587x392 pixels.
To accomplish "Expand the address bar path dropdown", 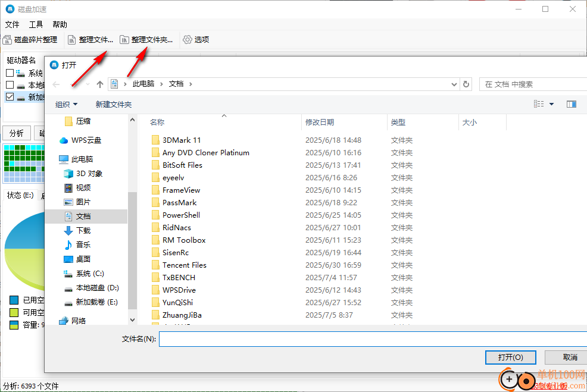I will (x=454, y=84).
